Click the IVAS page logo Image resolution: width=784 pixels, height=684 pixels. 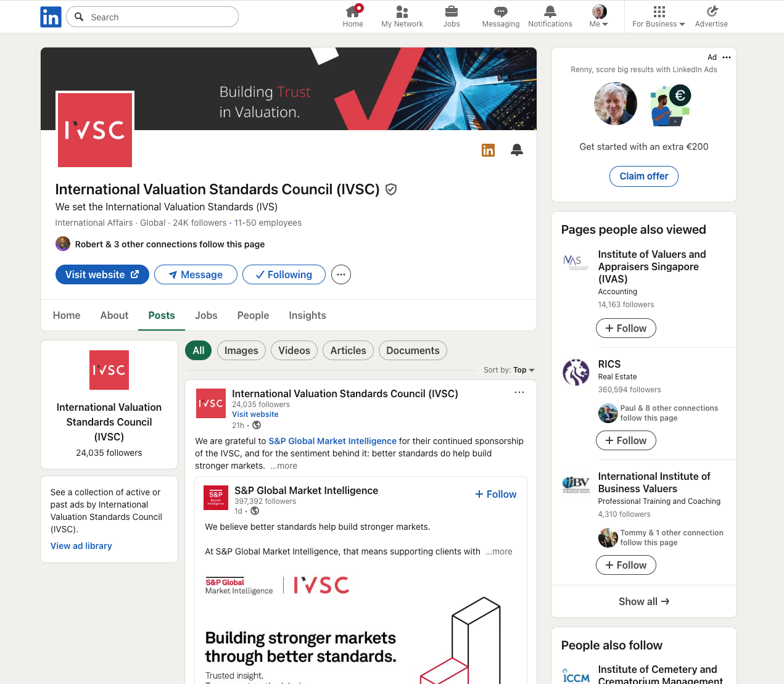coord(576,263)
